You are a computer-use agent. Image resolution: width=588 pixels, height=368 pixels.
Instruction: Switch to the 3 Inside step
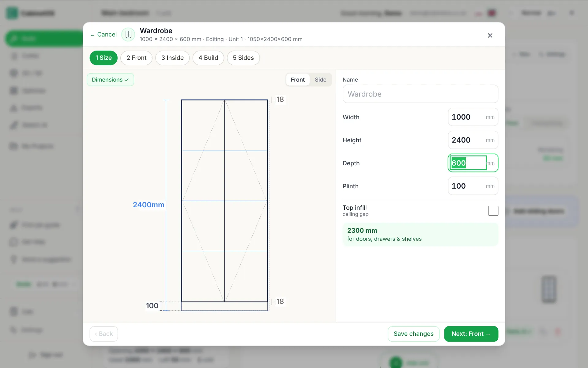172,58
